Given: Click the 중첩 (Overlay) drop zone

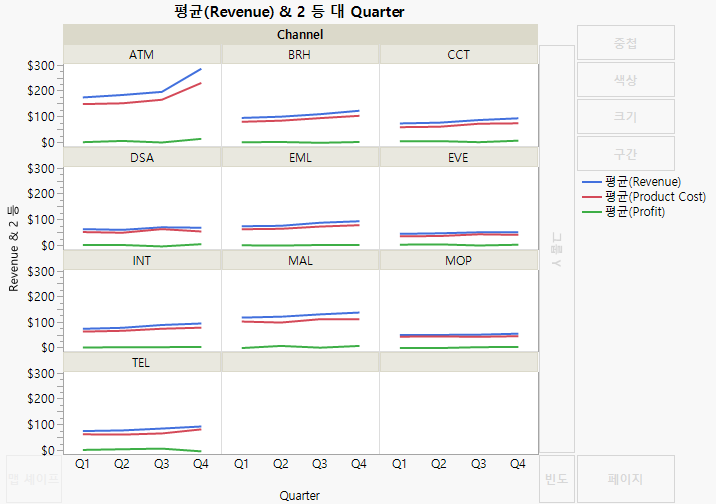Looking at the screenshot, I should tap(626, 43).
